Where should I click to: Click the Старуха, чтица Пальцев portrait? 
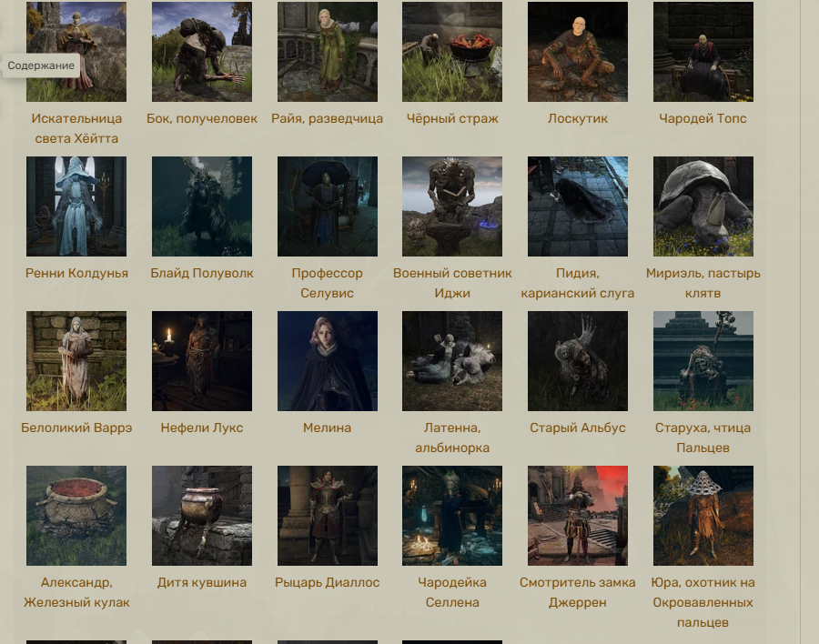(x=703, y=361)
